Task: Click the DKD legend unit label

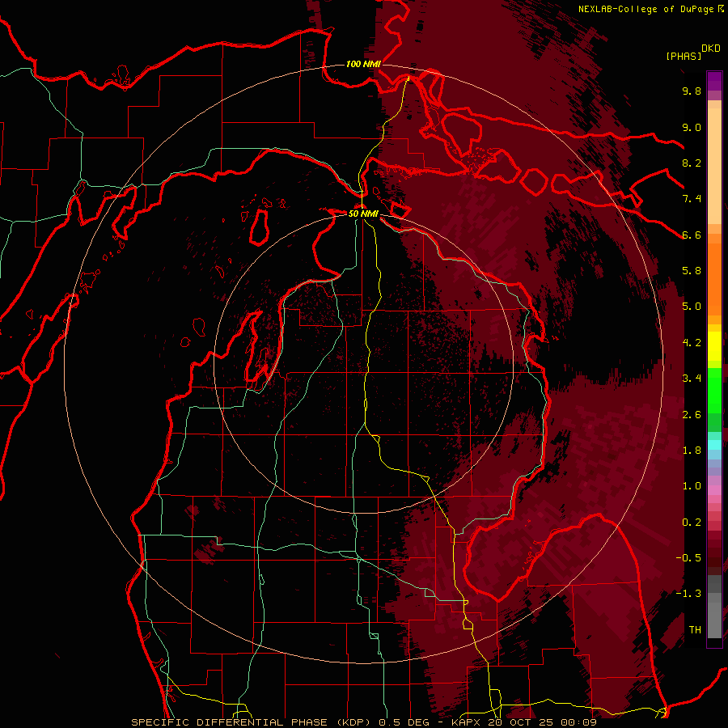Action: (x=711, y=48)
